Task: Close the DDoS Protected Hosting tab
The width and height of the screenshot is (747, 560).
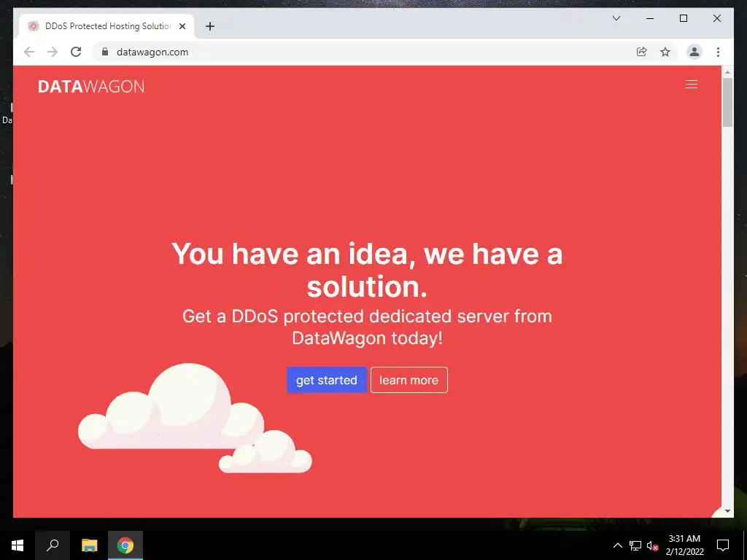Action: [182, 26]
